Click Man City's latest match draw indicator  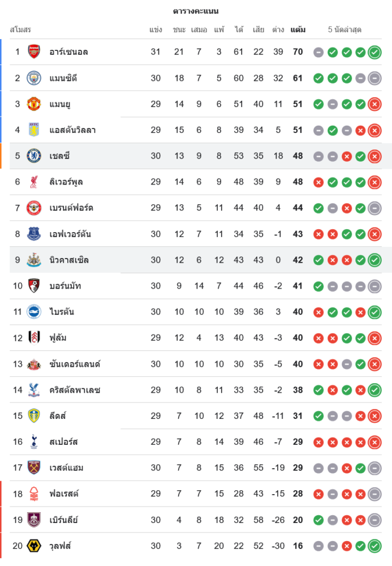[x=374, y=78]
